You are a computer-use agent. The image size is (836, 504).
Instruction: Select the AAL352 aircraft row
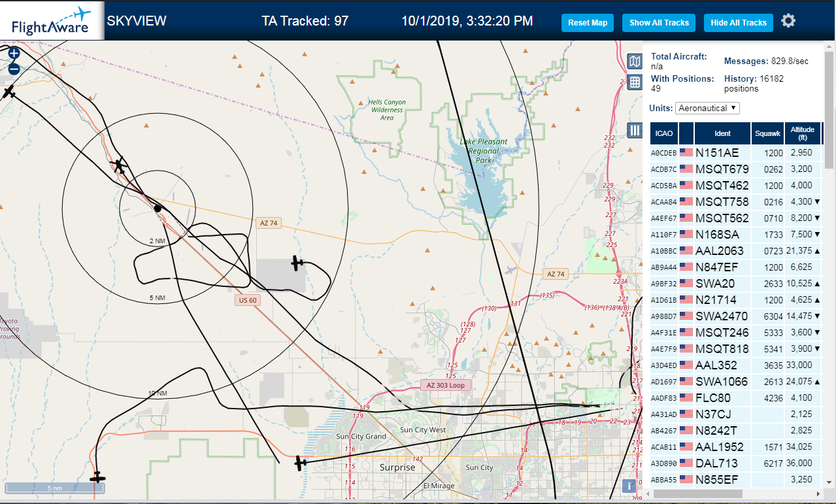tap(736, 365)
